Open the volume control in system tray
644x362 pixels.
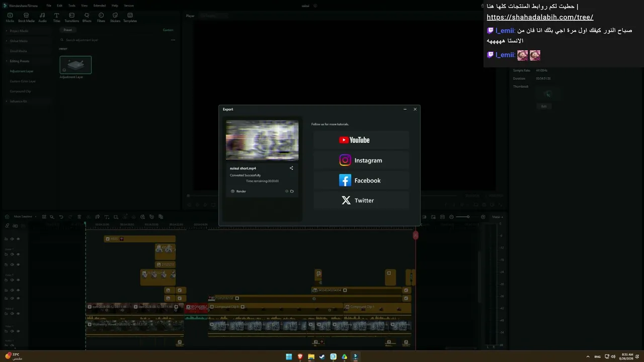612,356
